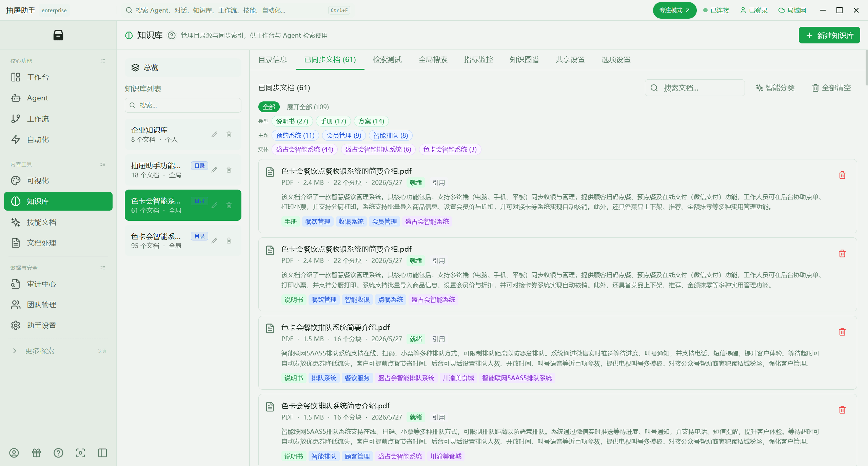Open 可视化 from the sidebar
This screenshot has height=466, width=868.
click(x=58, y=181)
